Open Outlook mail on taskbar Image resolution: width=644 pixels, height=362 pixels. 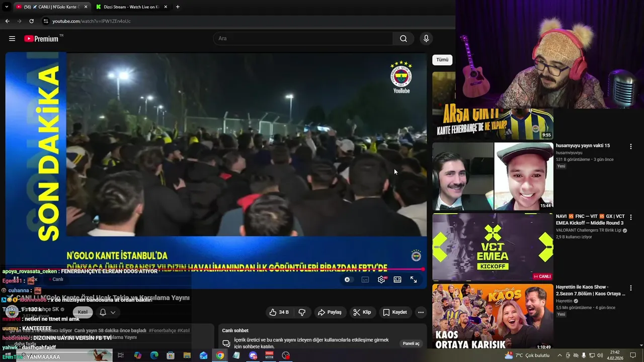coord(203,355)
